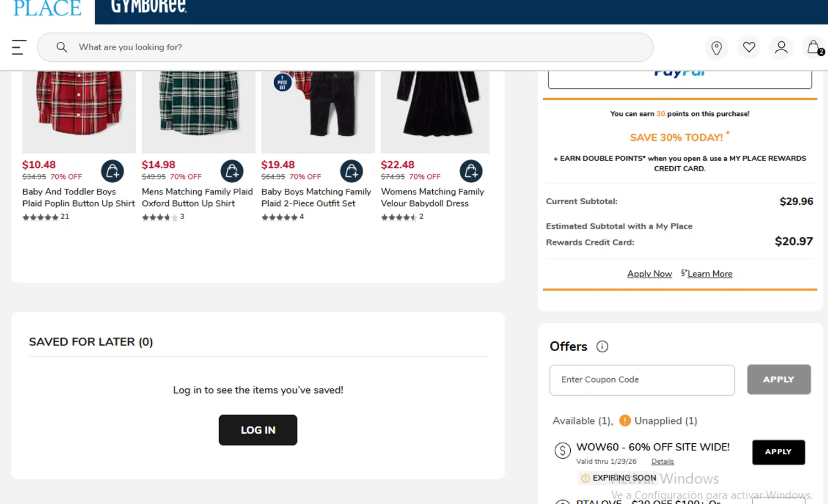Viewport: 828px width, 504px height.
Task: Click the Apply Now link
Action: (x=650, y=274)
